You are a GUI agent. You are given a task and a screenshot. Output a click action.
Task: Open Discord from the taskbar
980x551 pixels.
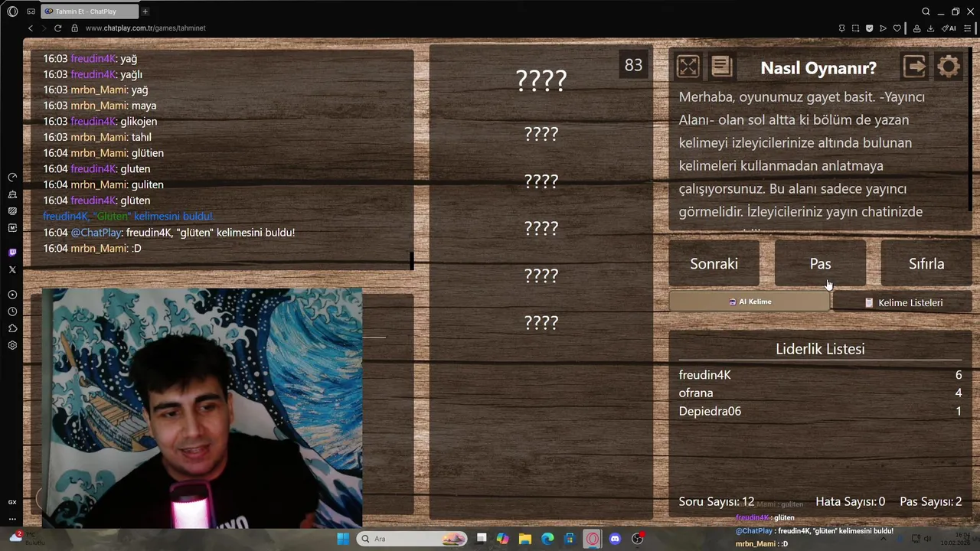coord(615,539)
